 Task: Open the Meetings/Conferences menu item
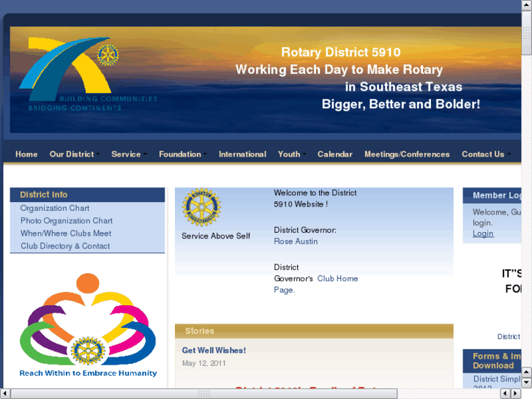point(407,154)
